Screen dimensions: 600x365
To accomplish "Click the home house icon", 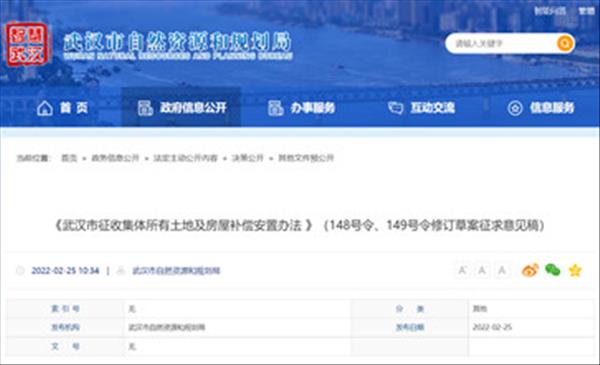I will pos(45,108).
